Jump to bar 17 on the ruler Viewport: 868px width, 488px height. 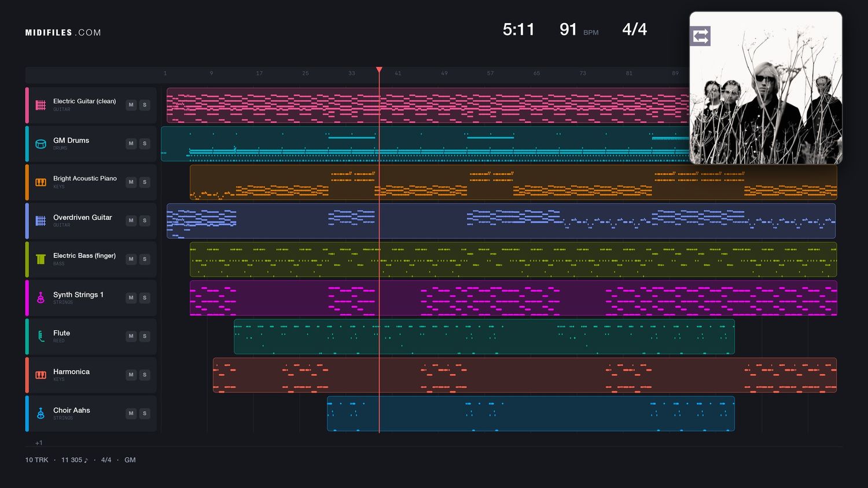click(259, 73)
